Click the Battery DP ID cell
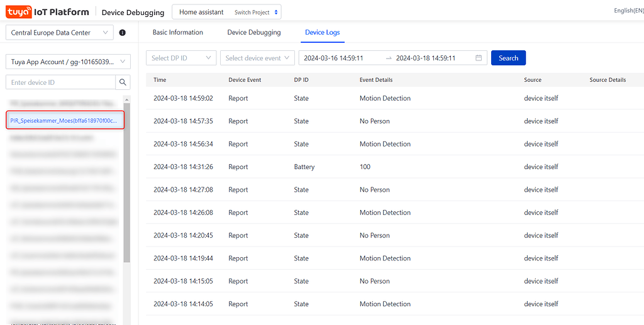Viewport: 644px width, 325px height. [304, 167]
